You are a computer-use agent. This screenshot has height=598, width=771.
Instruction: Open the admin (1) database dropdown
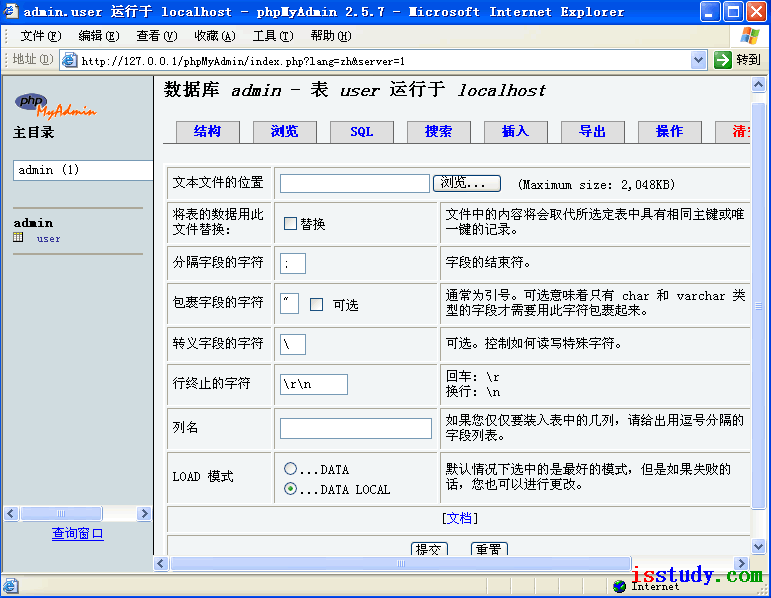coord(83,170)
